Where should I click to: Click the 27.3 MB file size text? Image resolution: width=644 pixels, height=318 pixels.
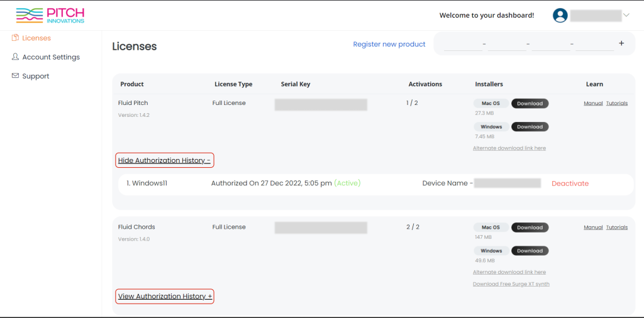pyautogui.click(x=484, y=113)
